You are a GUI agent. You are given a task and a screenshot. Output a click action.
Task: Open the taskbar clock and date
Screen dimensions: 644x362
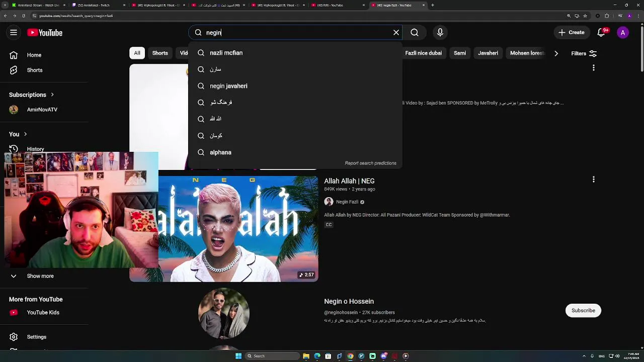tap(631, 356)
